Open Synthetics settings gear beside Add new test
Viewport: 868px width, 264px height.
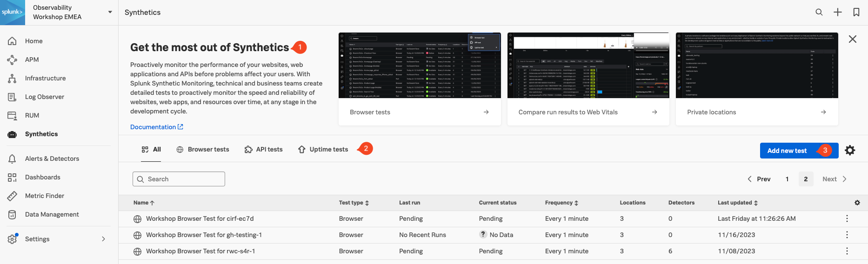click(850, 151)
